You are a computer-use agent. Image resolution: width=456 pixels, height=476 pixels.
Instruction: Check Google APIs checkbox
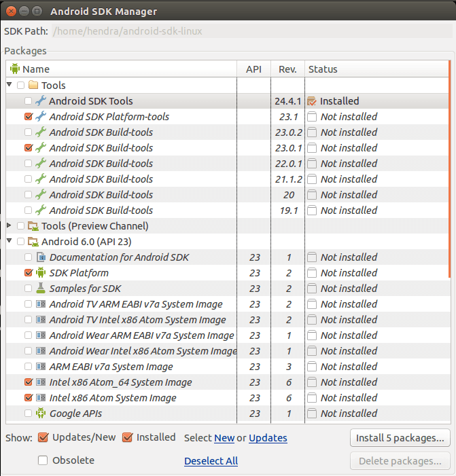pos(29,413)
